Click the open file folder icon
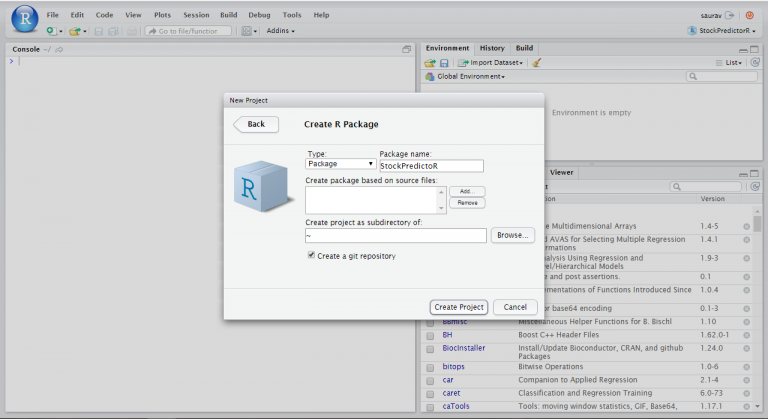 75,31
